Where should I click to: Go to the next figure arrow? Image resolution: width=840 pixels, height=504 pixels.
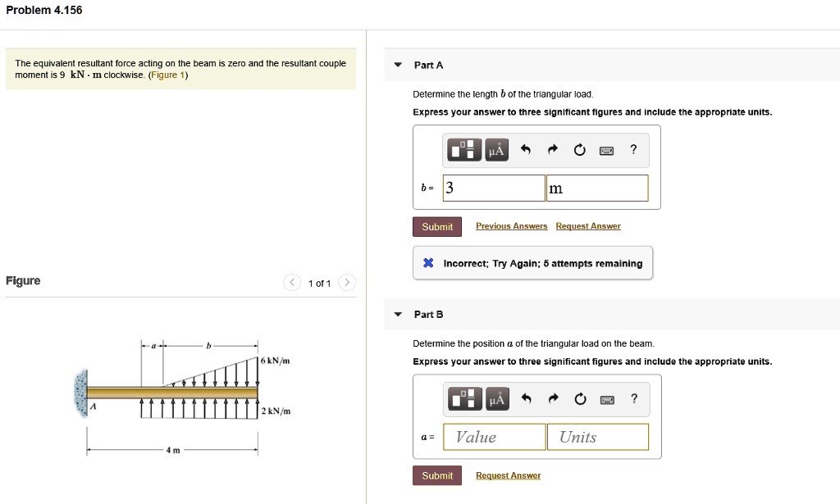[348, 284]
